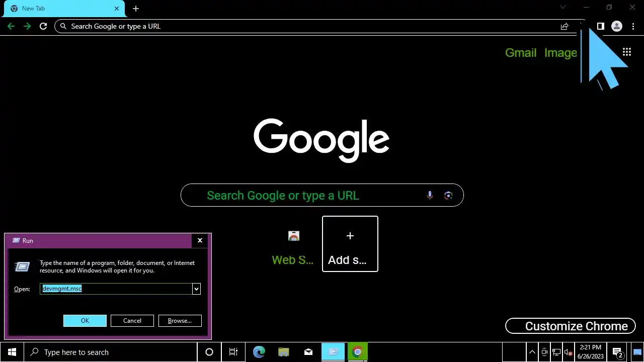The width and height of the screenshot is (644, 362).
Task: Go forward with the green forward arrow
Action: (27, 26)
